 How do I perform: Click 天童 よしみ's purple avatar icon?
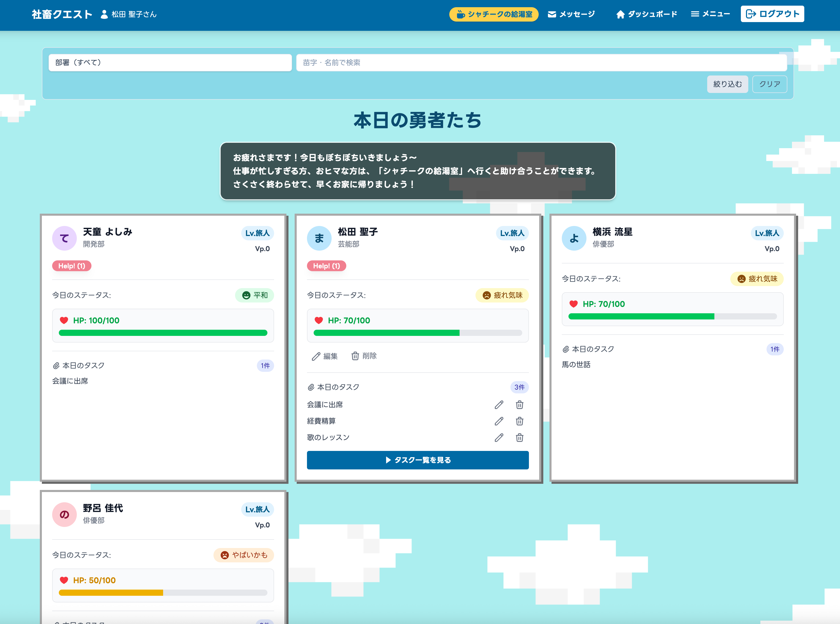coord(64,238)
